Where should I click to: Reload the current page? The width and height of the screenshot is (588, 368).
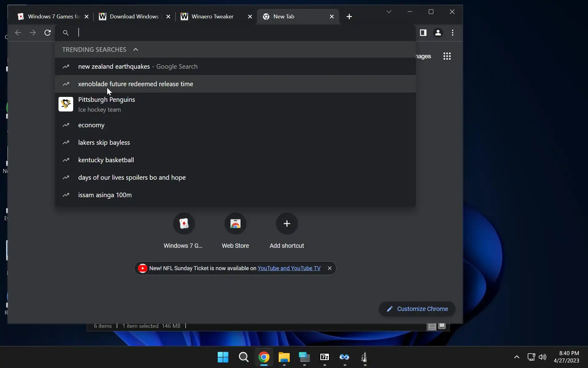coord(47,33)
